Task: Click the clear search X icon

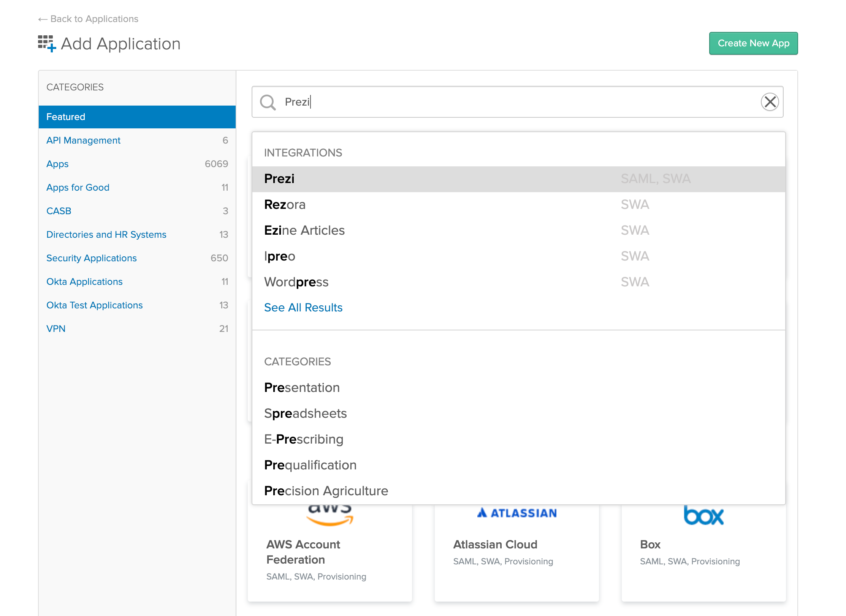Action: click(x=770, y=102)
